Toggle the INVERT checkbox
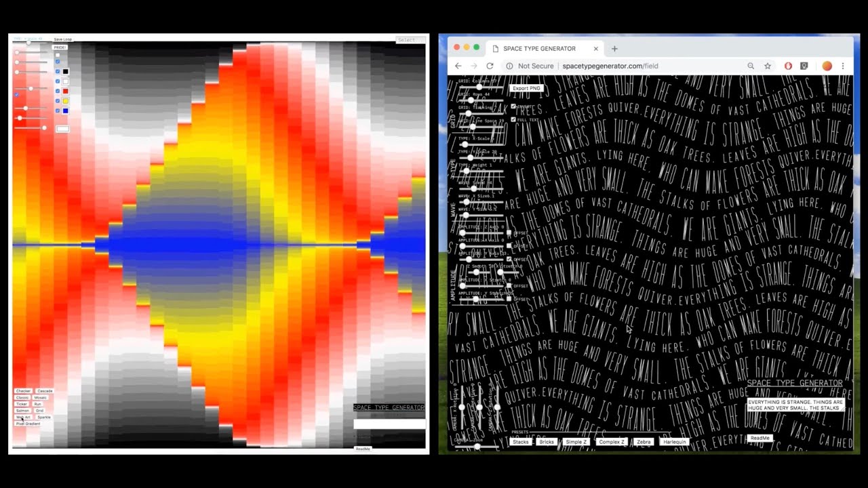The width and height of the screenshot is (868, 488). [513, 106]
